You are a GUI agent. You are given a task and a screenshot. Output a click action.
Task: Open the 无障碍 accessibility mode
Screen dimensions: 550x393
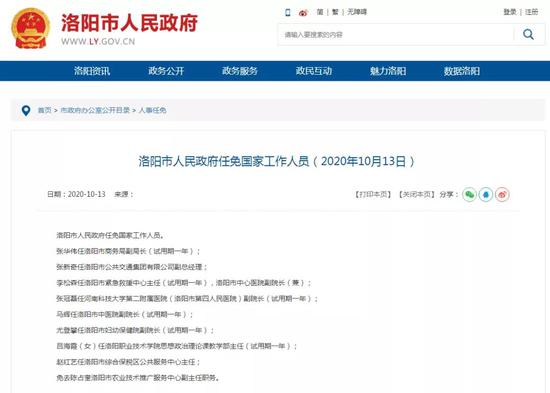357,12
